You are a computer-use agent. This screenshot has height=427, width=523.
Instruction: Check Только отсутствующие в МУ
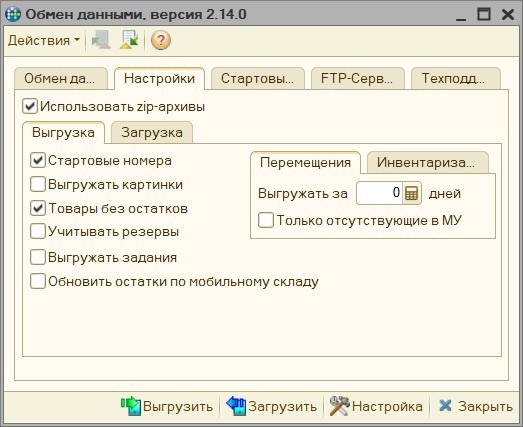tap(266, 221)
